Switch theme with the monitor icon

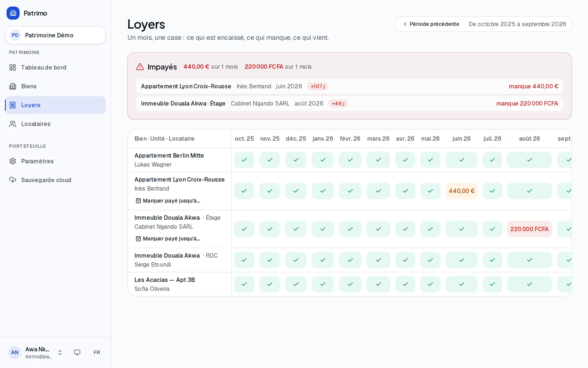77,352
